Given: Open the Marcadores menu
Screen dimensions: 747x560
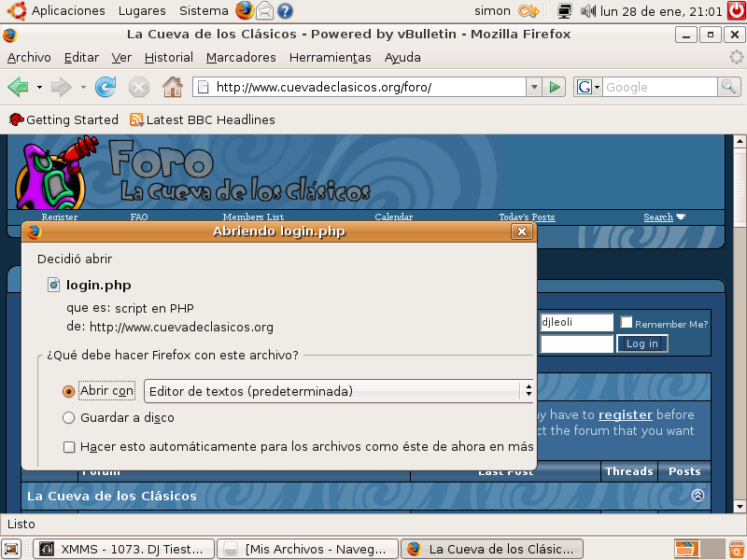Looking at the screenshot, I should click(241, 58).
